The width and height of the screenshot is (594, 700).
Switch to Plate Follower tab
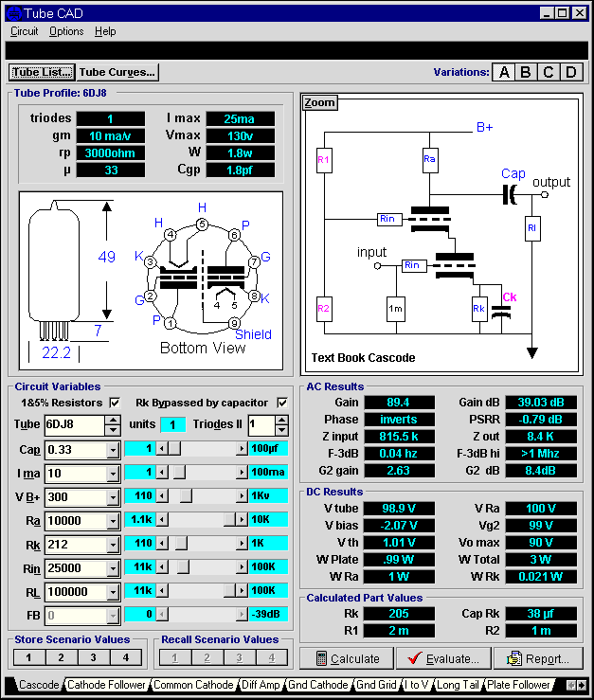[518, 685]
